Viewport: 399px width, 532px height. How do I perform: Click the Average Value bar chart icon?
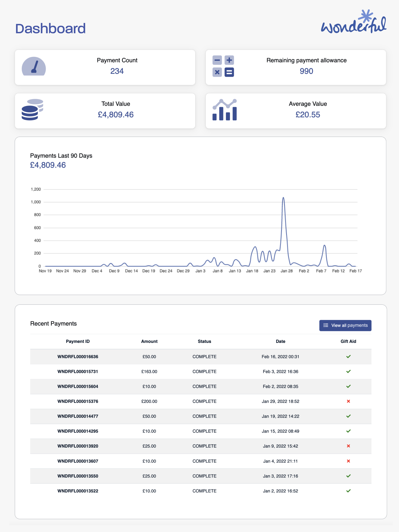click(225, 110)
